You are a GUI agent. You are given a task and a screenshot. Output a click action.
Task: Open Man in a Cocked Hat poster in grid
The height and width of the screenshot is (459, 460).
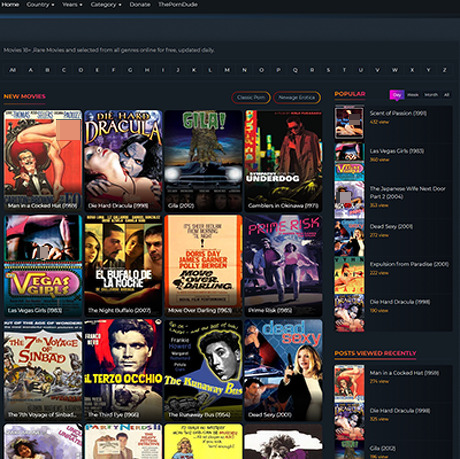(x=43, y=161)
